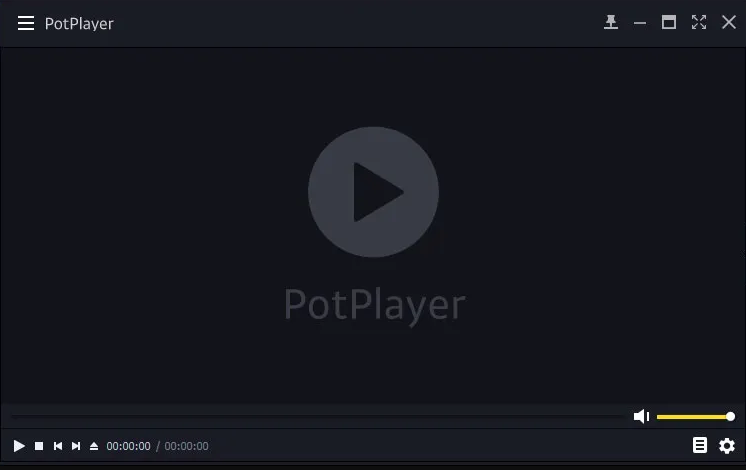Click the PotPlayer logo text in the video area

(374, 305)
